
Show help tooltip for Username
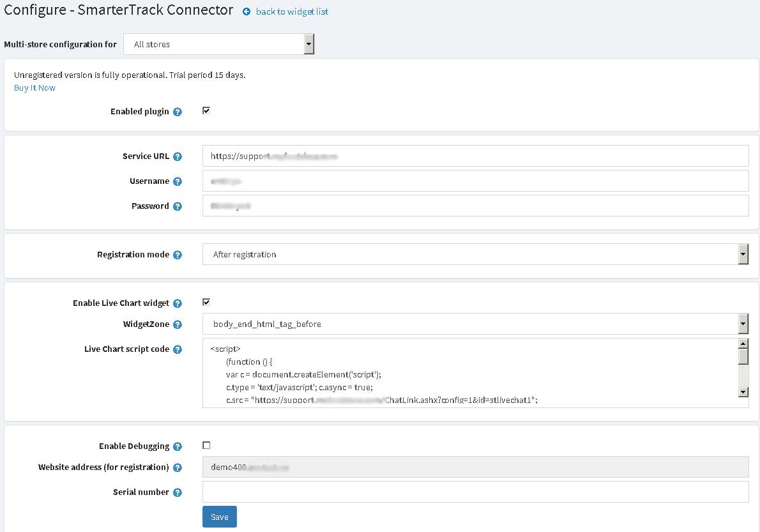coord(178,181)
